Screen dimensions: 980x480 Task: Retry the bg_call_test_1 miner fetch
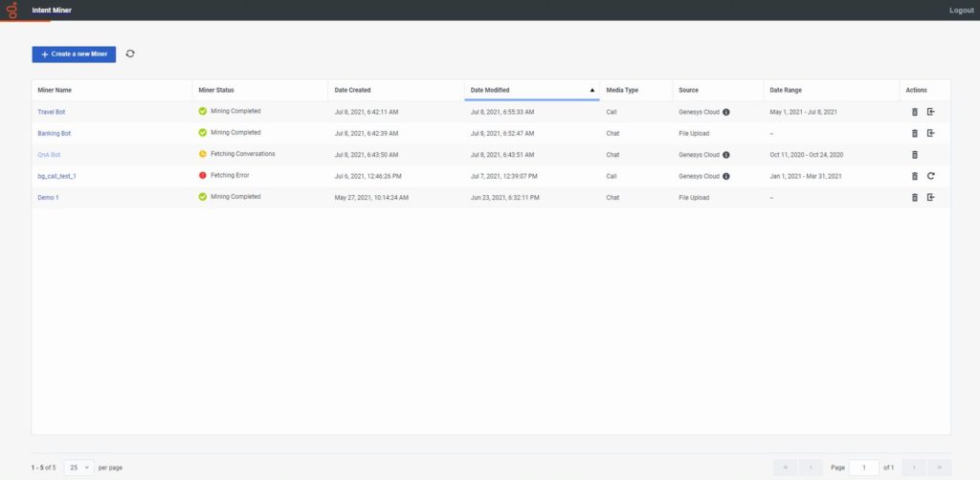pyautogui.click(x=930, y=176)
